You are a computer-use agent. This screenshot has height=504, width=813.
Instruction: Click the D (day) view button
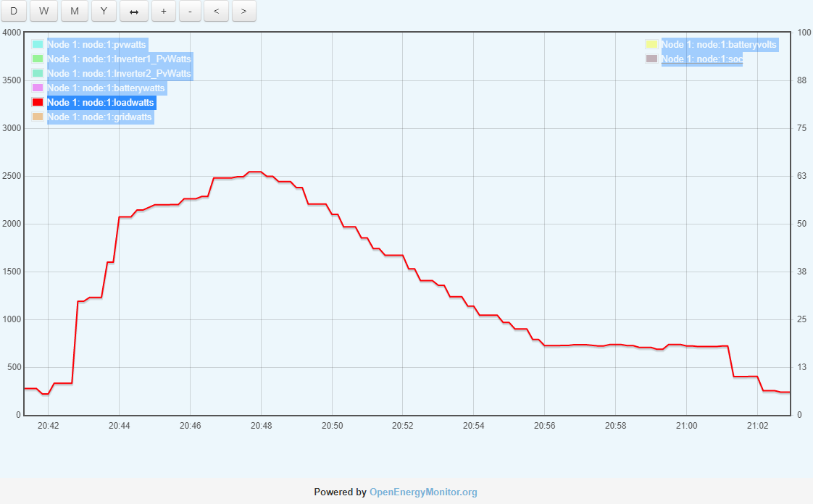[x=14, y=11]
